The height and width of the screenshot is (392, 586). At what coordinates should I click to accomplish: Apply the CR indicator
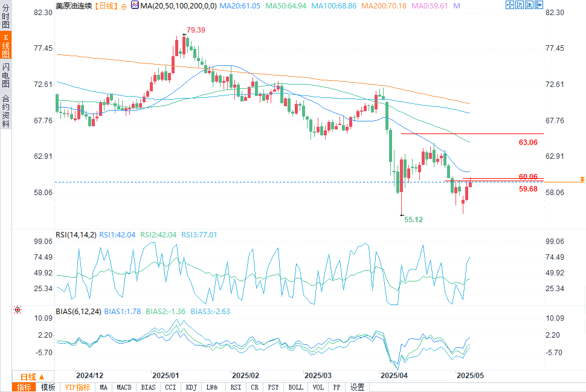click(255, 387)
